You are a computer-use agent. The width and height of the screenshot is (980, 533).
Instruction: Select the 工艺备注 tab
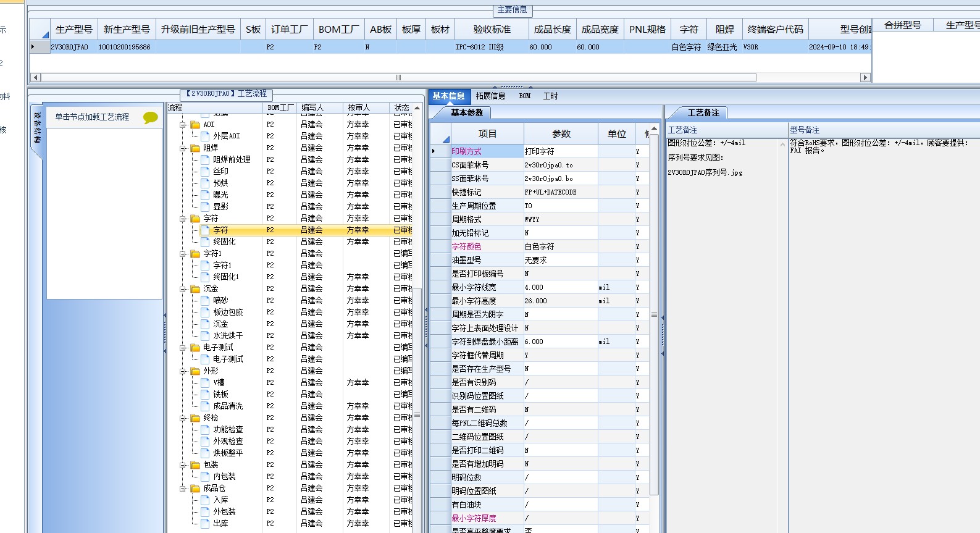703,112
